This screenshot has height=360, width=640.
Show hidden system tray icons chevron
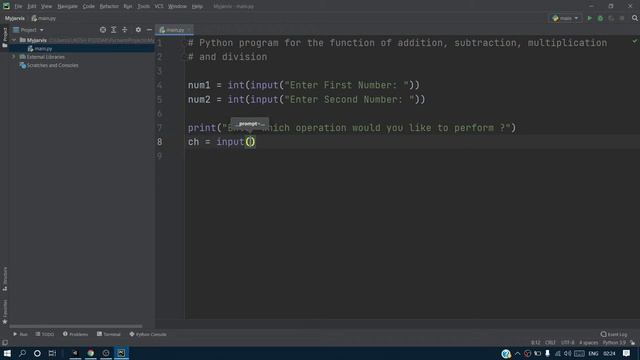[517, 353]
